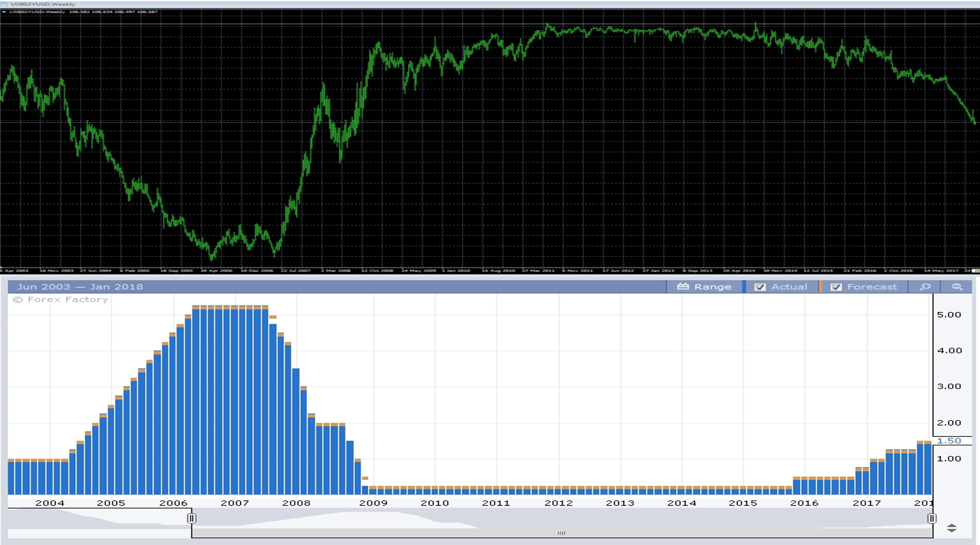This screenshot has height=545, width=980.
Task: Uncheck the Actual checkbox
Action: click(760, 287)
